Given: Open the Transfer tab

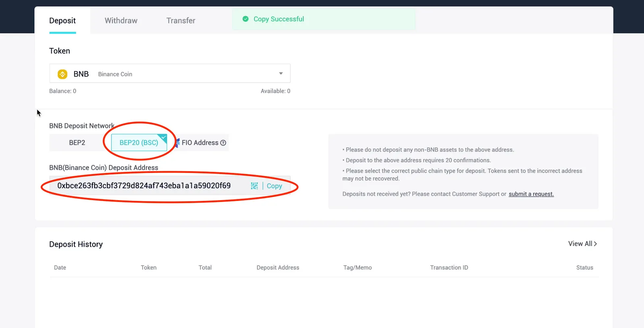Looking at the screenshot, I should coord(181,20).
